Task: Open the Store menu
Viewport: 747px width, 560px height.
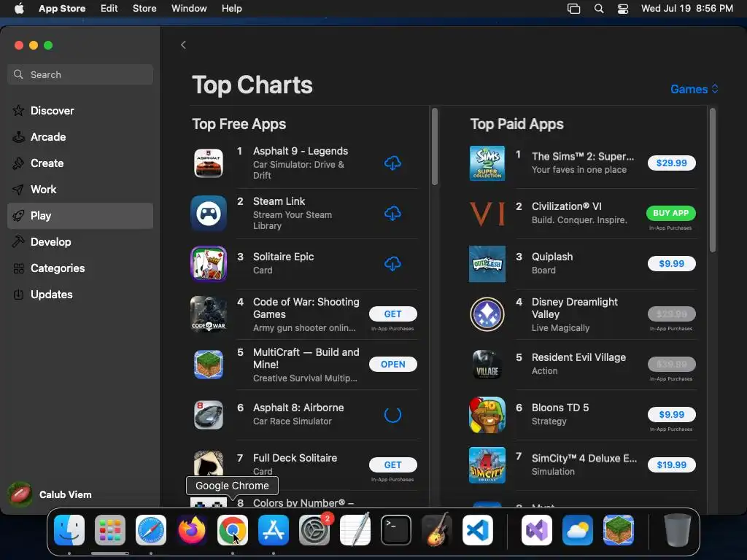Action: click(x=144, y=9)
